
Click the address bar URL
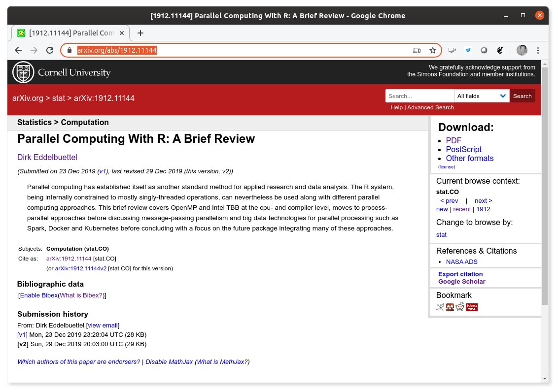click(117, 50)
